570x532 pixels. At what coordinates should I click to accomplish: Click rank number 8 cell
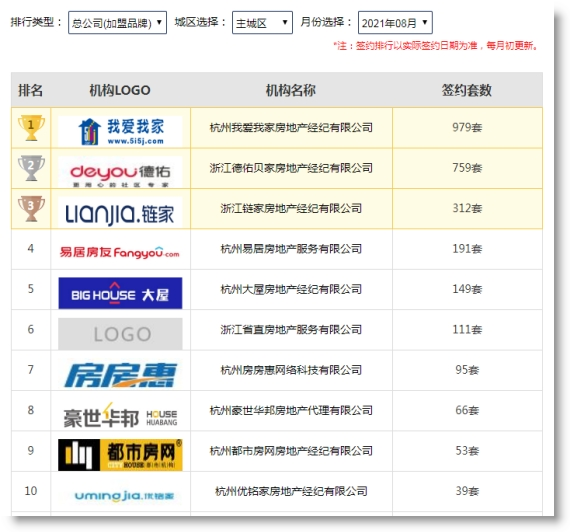coord(31,410)
